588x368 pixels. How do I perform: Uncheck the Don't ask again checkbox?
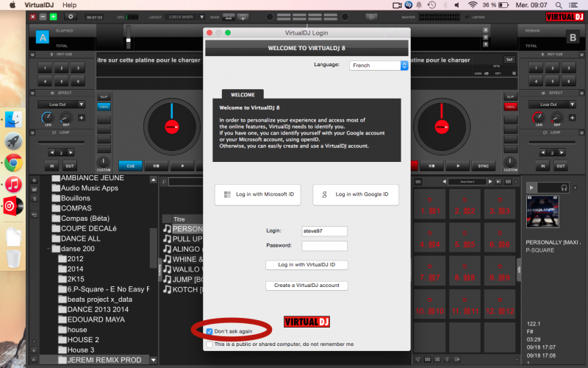[x=210, y=332]
